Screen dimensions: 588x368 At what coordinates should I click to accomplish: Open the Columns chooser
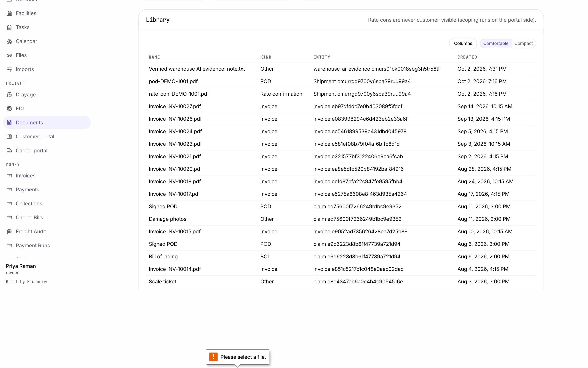pos(463,43)
